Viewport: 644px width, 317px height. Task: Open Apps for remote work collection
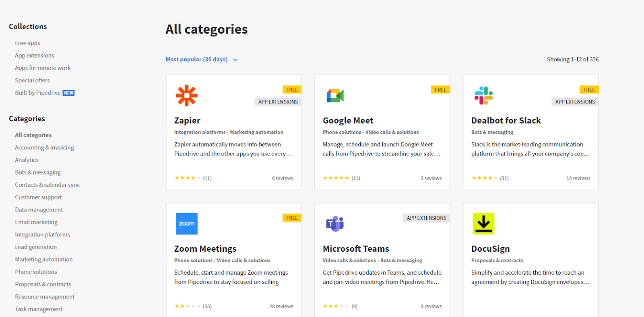(43, 68)
